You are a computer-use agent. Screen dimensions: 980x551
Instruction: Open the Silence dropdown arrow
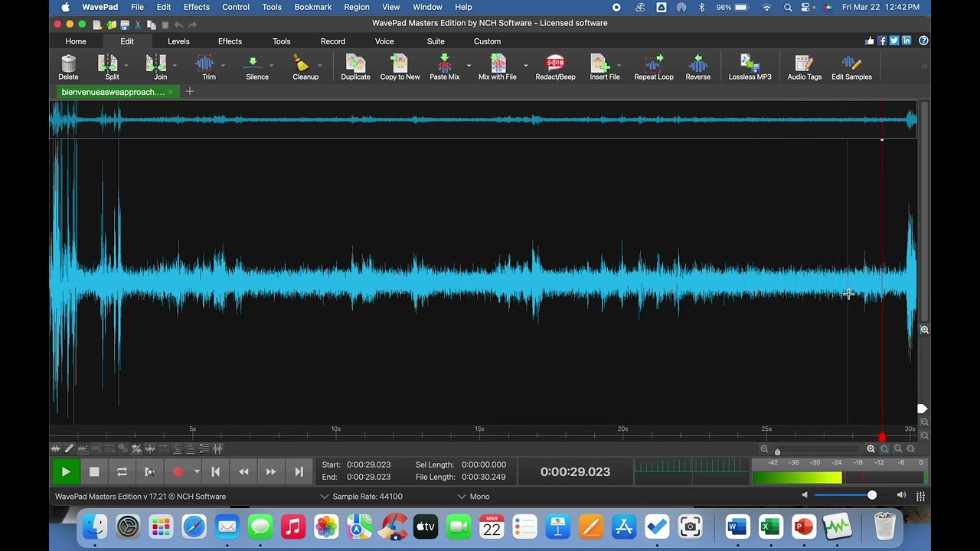(271, 66)
